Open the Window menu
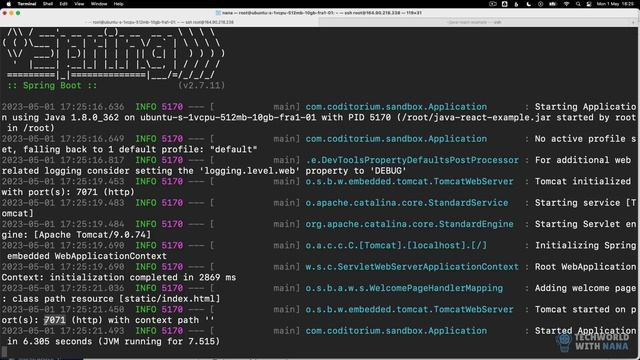The width and height of the screenshot is (640, 360). 99,4
